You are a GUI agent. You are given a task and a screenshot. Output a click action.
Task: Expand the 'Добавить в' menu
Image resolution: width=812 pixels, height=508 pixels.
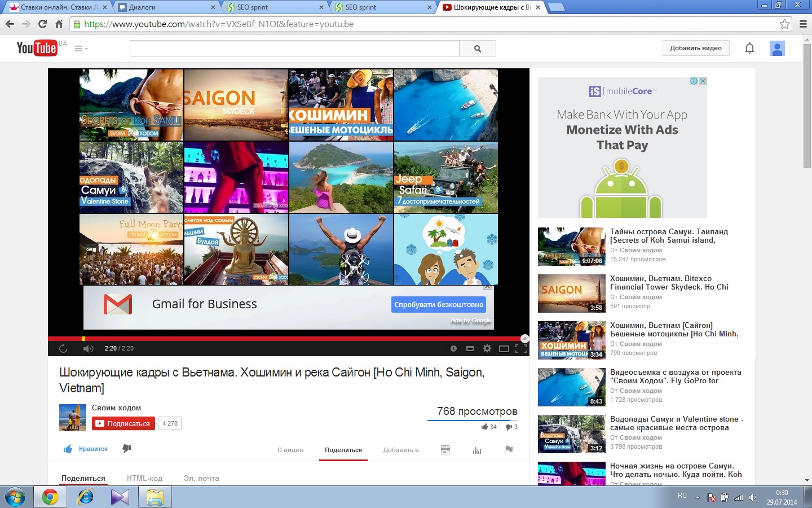(401, 450)
